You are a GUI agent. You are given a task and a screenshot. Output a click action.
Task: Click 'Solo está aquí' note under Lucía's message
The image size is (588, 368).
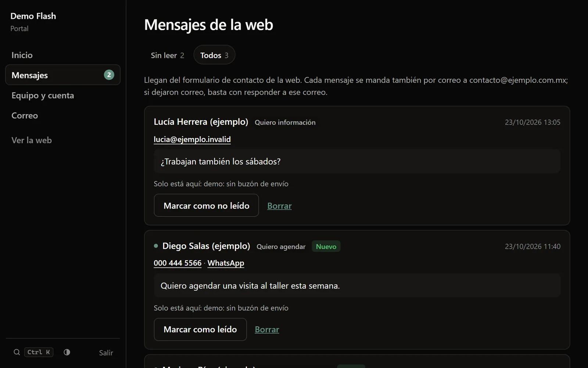pyautogui.click(x=221, y=184)
